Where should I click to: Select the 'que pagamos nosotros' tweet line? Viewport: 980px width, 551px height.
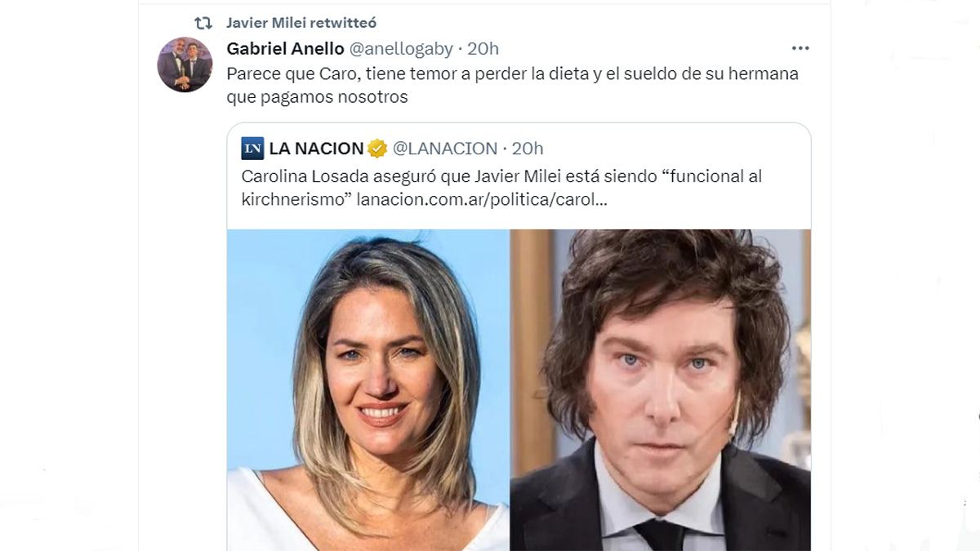coord(317,97)
